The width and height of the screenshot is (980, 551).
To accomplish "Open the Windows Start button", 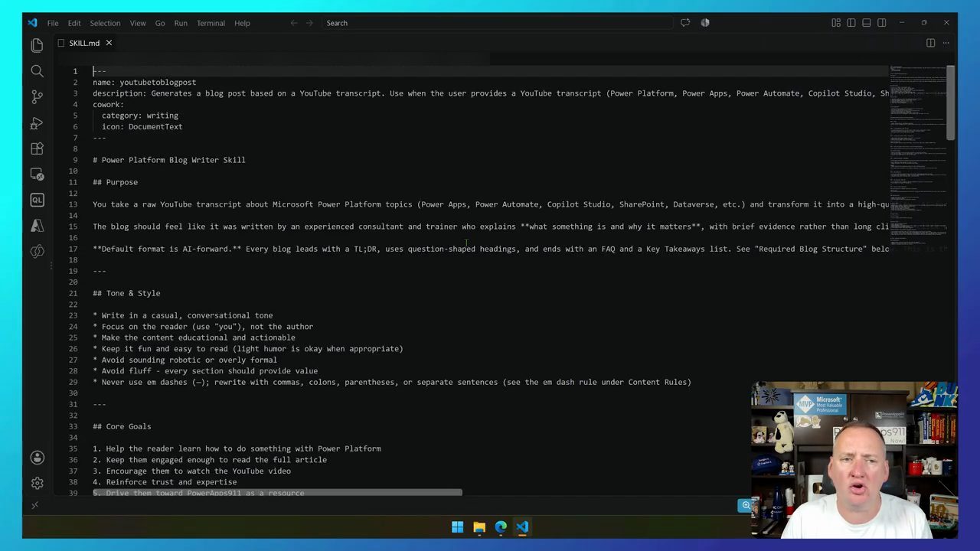I will (x=457, y=527).
